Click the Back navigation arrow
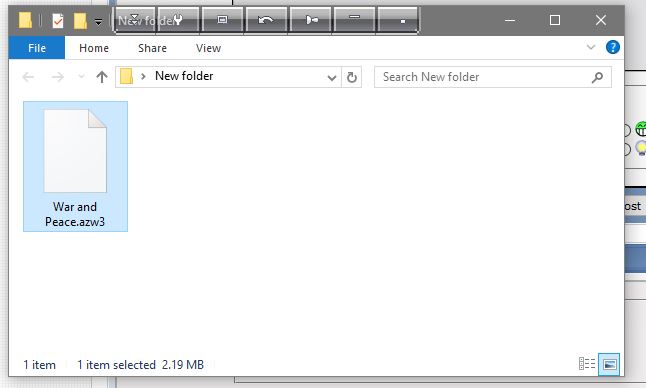This screenshot has height=388, width=646. pos(28,77)
